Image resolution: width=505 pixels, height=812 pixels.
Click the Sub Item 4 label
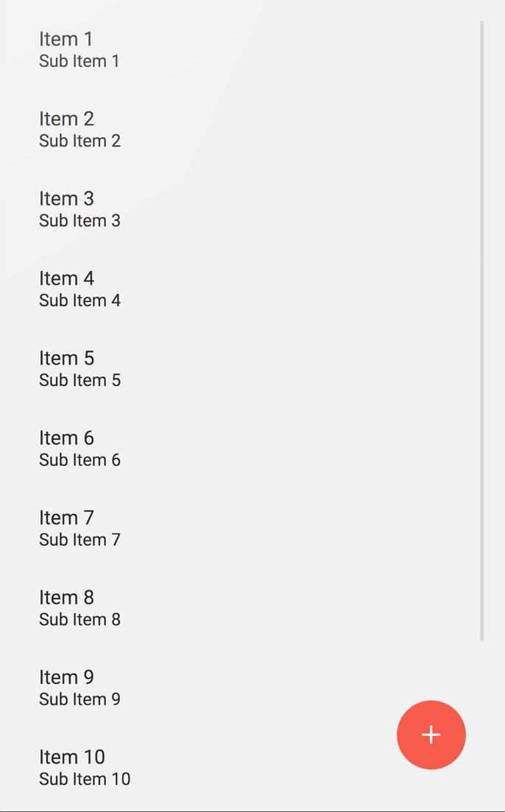coord(80,301)
